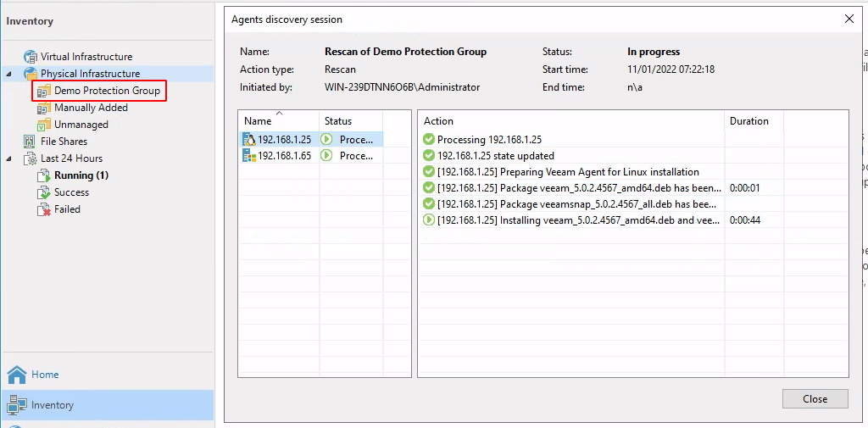Click the Rescan of Demo Protection Group name
868x428 pixels.
(x=406, y=52)
